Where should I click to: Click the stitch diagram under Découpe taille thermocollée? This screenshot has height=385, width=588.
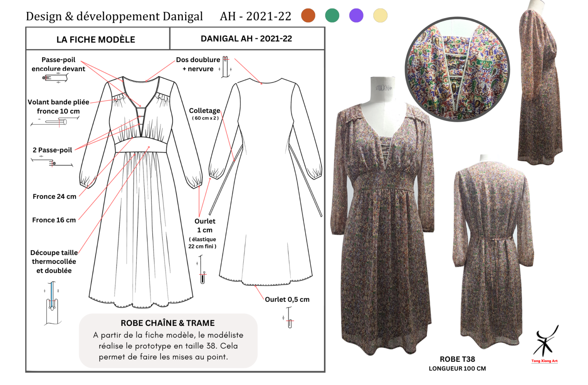(x=53, y=303)
